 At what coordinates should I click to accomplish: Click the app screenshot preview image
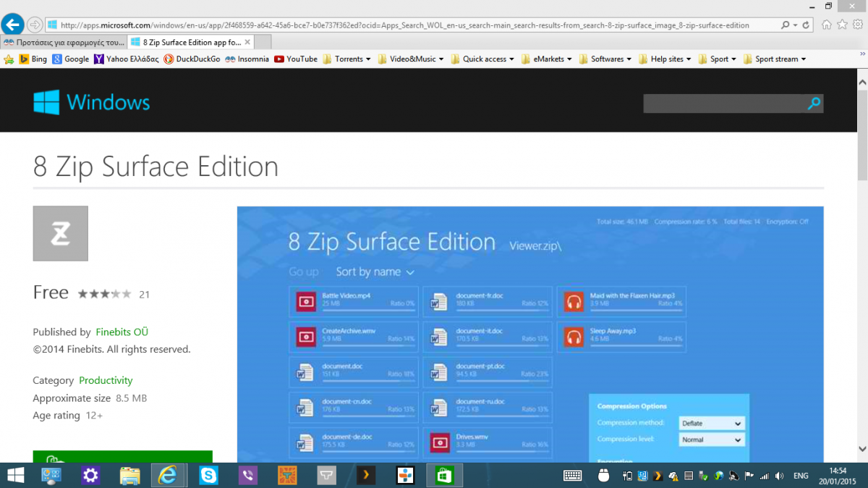530,335
